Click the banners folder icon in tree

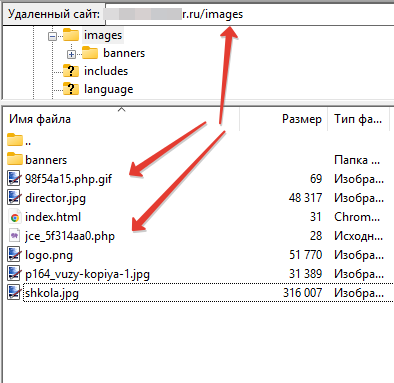coord(90,53)
